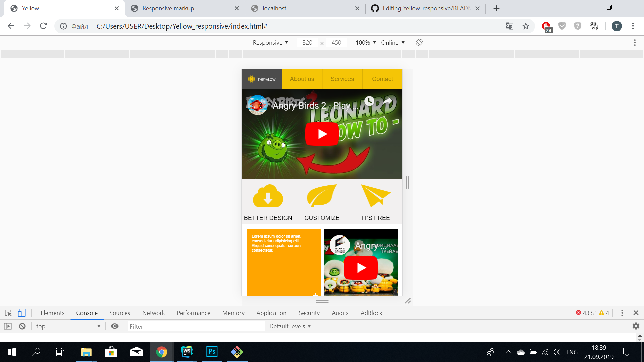Clear the console messages
The width and height of the screenshot is (644, 362).
(x=22, y=326)
